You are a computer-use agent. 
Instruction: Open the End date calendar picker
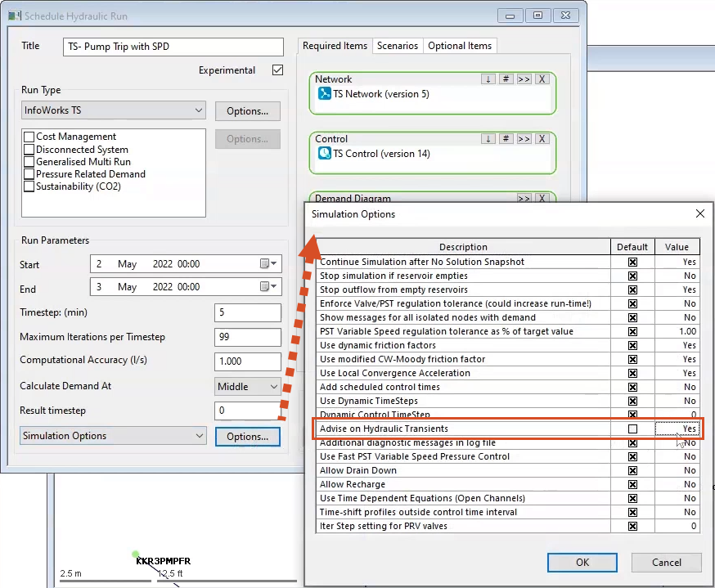coord(268,287)
